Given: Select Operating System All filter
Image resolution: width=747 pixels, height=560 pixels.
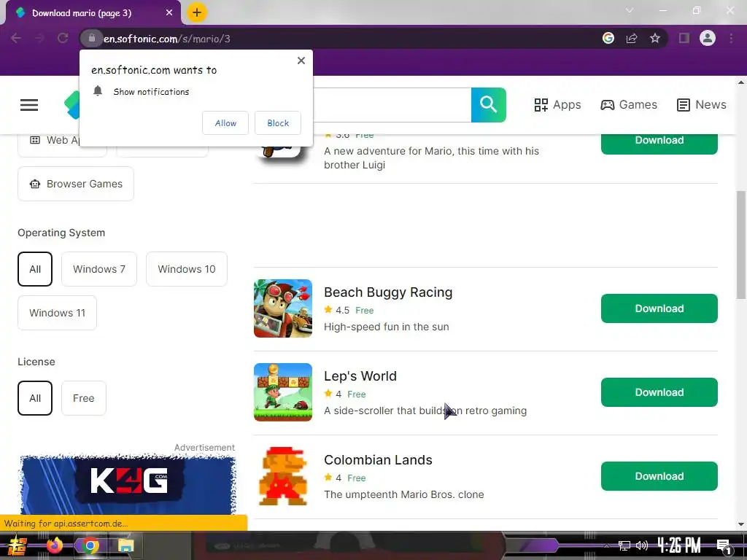Looking at the screenshot, I should point(35,269).
